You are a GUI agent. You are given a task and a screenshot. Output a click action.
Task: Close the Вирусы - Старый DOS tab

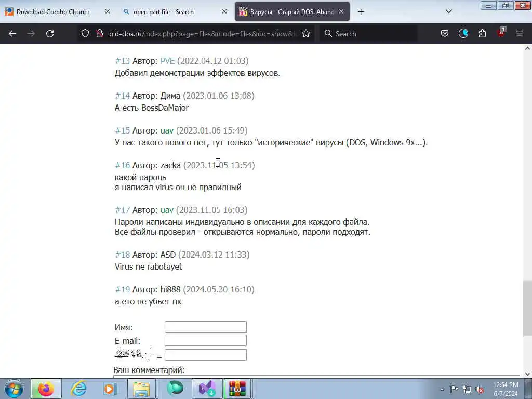pyautogui.click(x=341, y=11)
